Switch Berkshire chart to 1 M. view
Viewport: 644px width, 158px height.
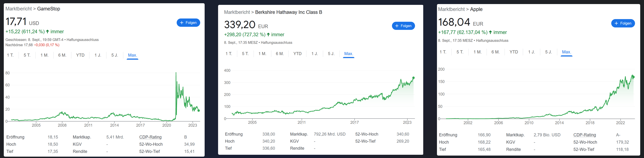pyautogui.click(x=262, y=54)
